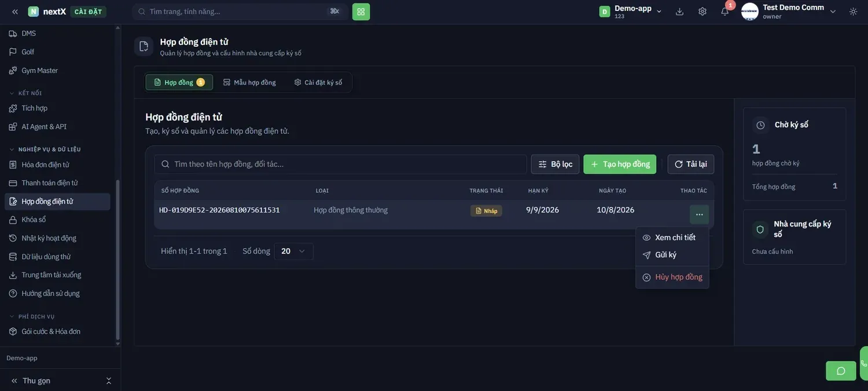Click the nextX logo
868x391 pixels.
tap(47, 12)
